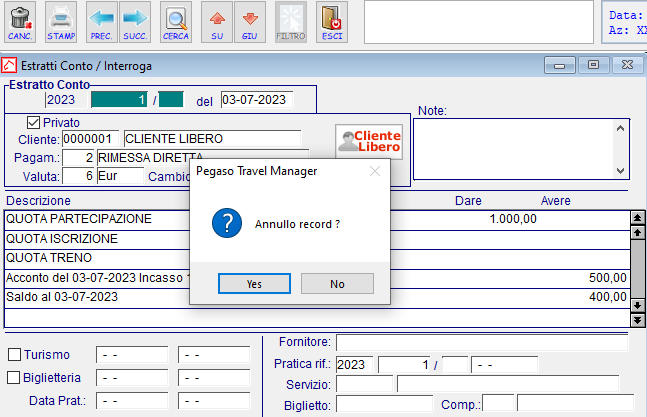The width and height of the screenshot is (647, 417).
Task: Click the CLIENTE LIBERO name field
Action: 212,139
